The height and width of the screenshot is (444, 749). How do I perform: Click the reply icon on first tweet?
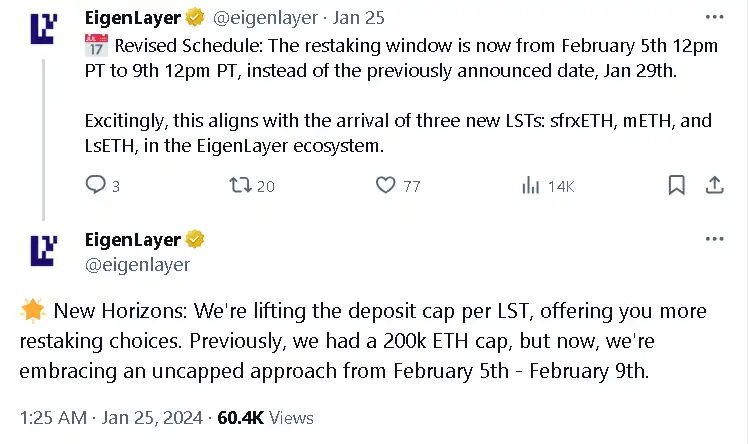(96, 185)
